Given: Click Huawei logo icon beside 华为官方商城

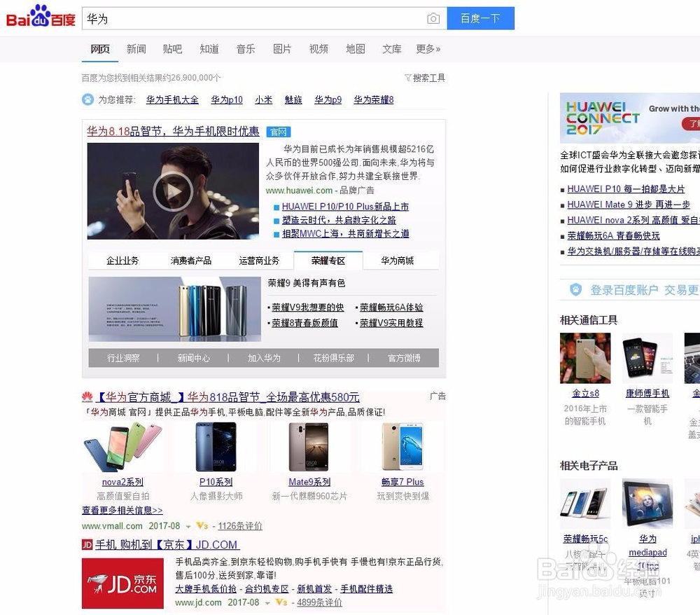Looking at the screenshot, I should tap(87, 396).
